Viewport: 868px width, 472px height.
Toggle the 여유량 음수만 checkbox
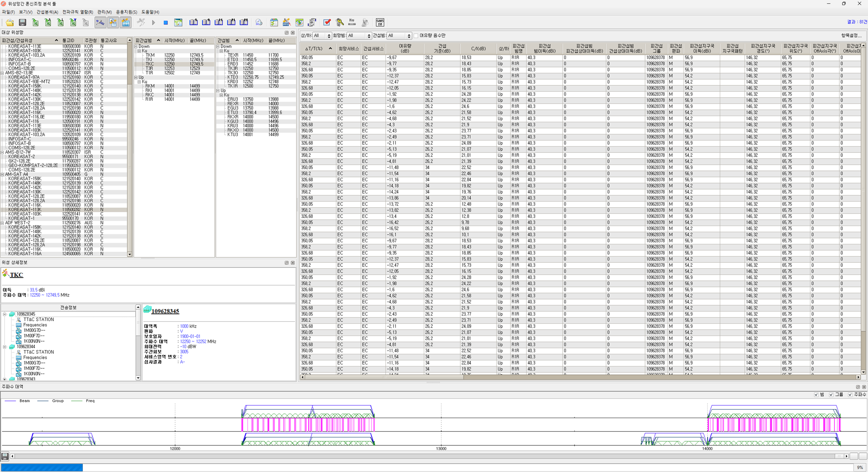[x=416, y=36]
